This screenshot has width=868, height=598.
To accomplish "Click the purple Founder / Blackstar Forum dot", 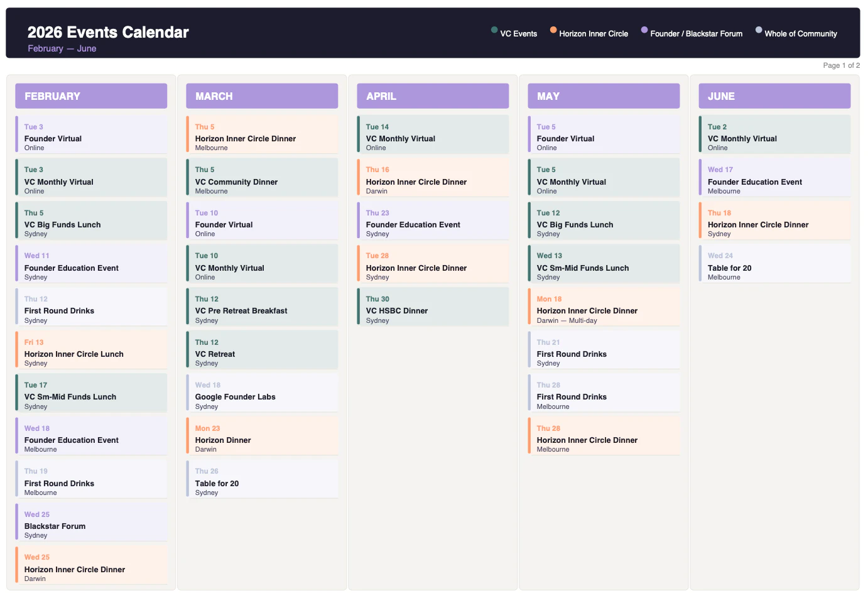I will tap(644, 30).
